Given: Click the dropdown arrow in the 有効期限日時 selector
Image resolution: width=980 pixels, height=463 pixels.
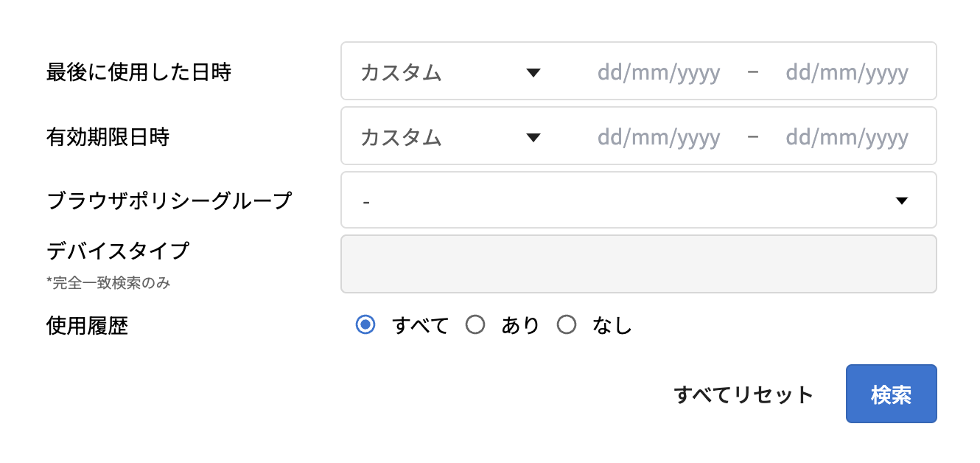Looking at the screenshot, I should (x=533, y=136).
